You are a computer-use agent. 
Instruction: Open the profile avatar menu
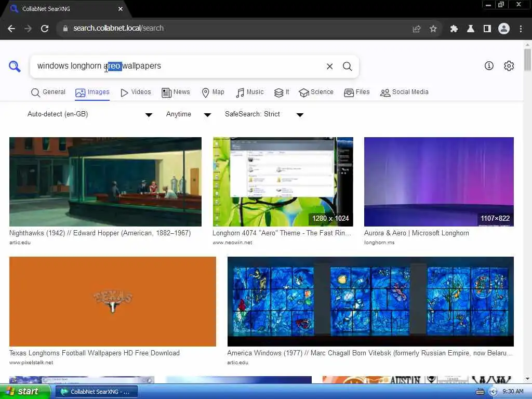[504, 29]
